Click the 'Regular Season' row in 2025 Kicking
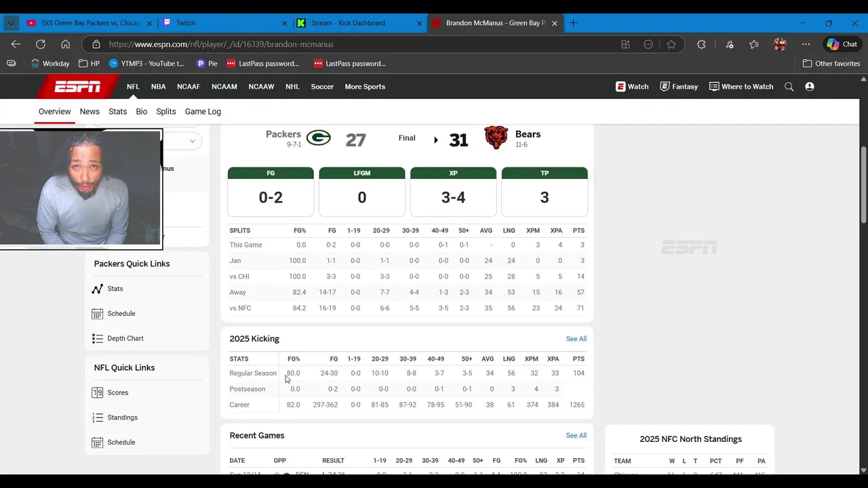 [407, 373]
